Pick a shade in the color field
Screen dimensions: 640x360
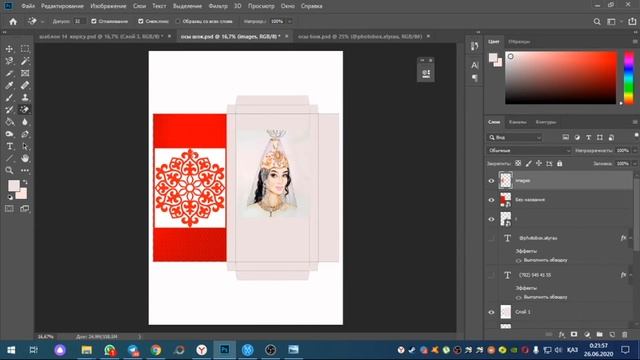(561, 78)
